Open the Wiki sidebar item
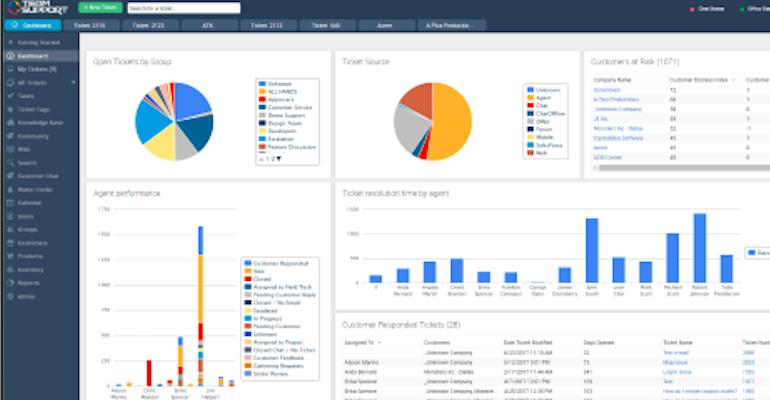The height and width of the screenshot is (400, 770). point(24,149)
